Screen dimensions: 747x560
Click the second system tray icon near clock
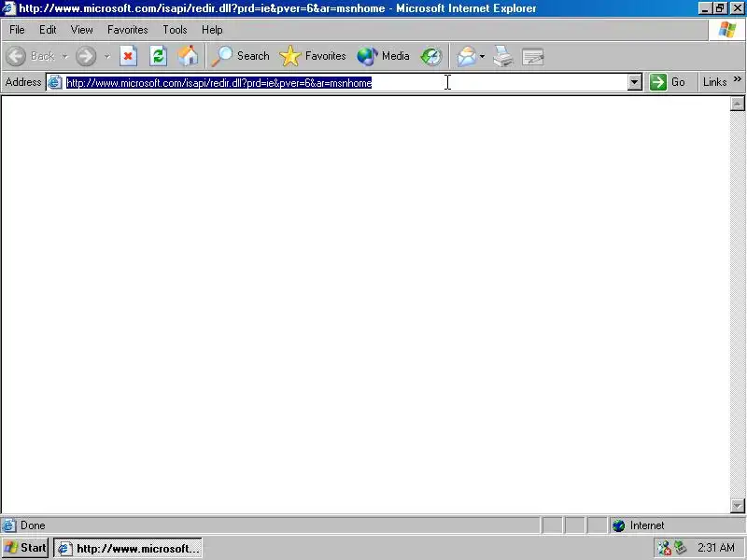pyautogui.click(x=681, y=548)
